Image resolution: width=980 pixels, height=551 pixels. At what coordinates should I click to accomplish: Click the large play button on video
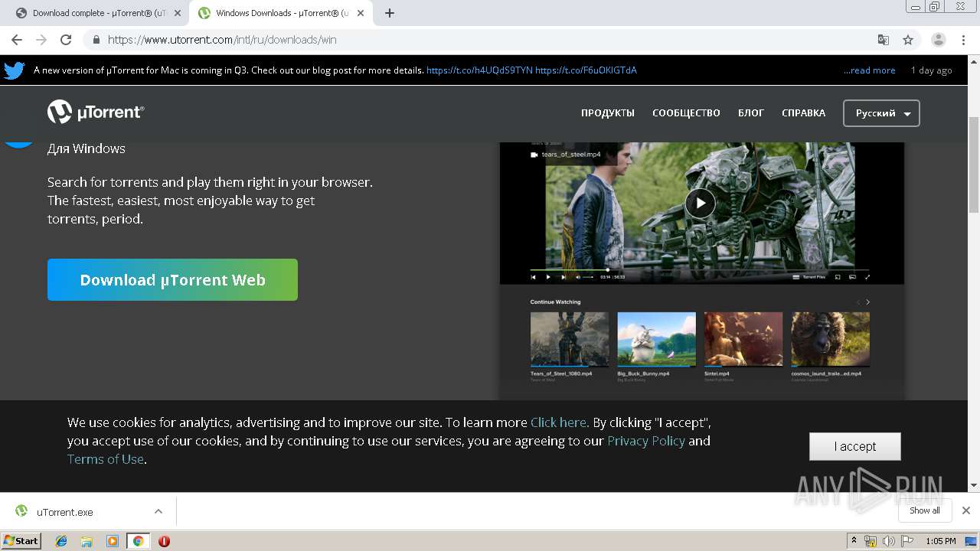click(700, 204)
